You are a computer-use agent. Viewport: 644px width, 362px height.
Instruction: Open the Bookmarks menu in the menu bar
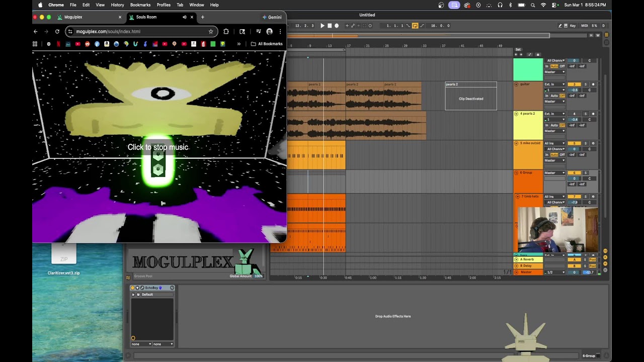point(140,5)
